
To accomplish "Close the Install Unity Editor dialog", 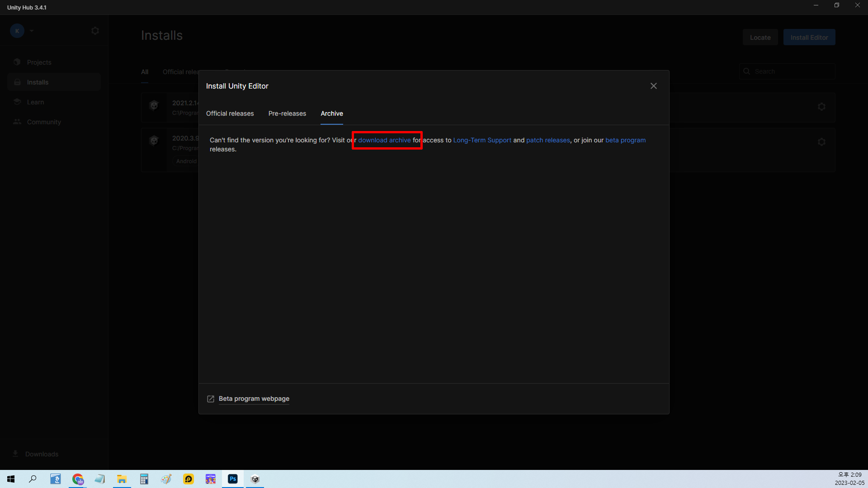I will [x=653, y=86].
